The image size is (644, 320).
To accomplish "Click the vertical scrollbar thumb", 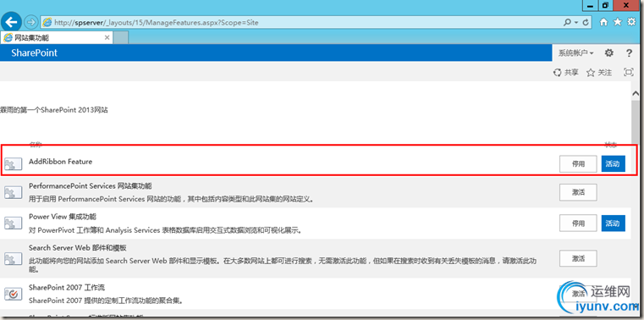I will tap(635, 121).
